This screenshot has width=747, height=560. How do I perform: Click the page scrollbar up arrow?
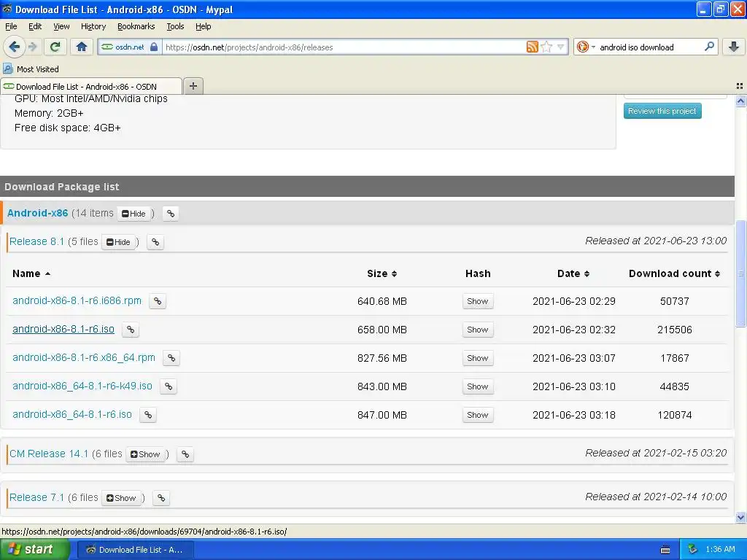click(740, 101)
